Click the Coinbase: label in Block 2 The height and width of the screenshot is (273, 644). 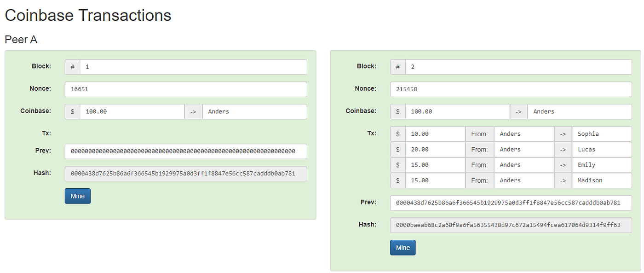[361, 110]
